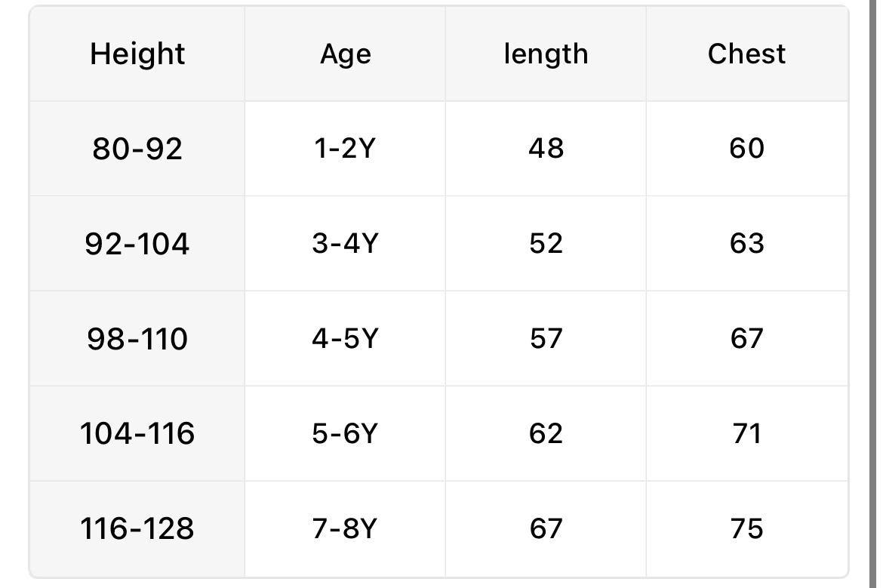Click the 7-8Y age cell
Image resolution: width=883 pixels, height=588 pixels.
tap(345, 528)
